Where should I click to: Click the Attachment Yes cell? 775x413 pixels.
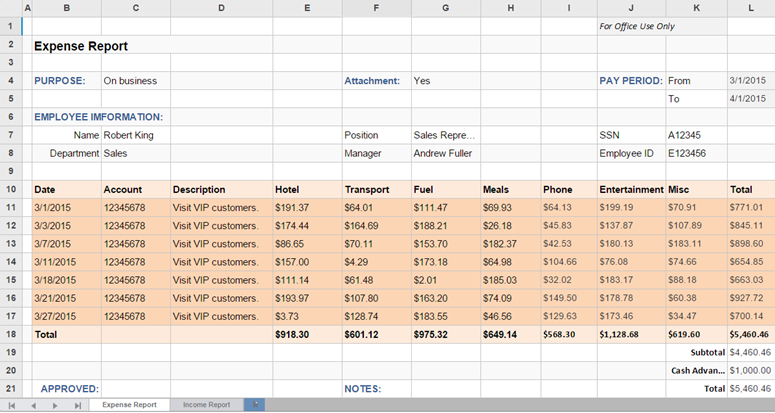point(445,81)
